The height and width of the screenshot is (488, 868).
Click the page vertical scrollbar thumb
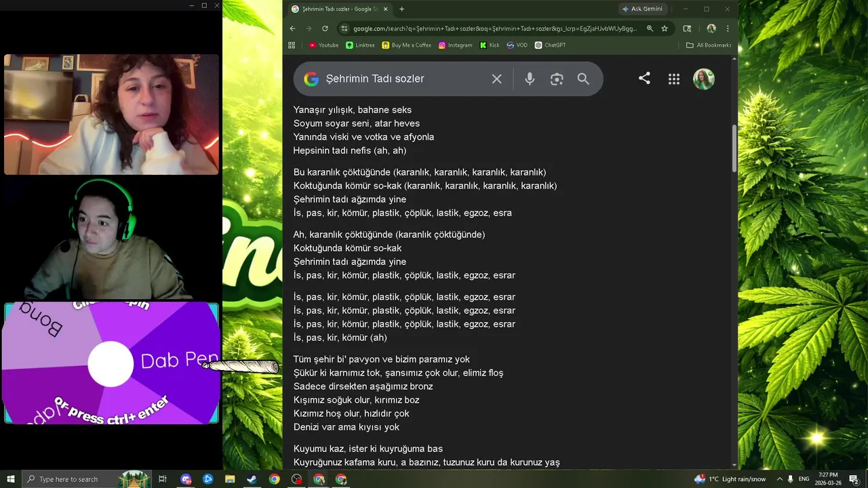click(x=734, y=148)
